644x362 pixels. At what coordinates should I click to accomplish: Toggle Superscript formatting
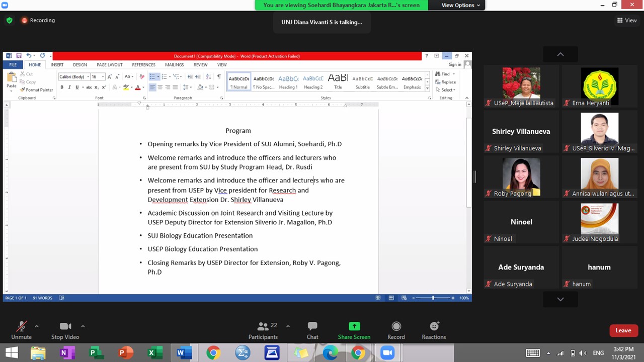coord(103,87)
